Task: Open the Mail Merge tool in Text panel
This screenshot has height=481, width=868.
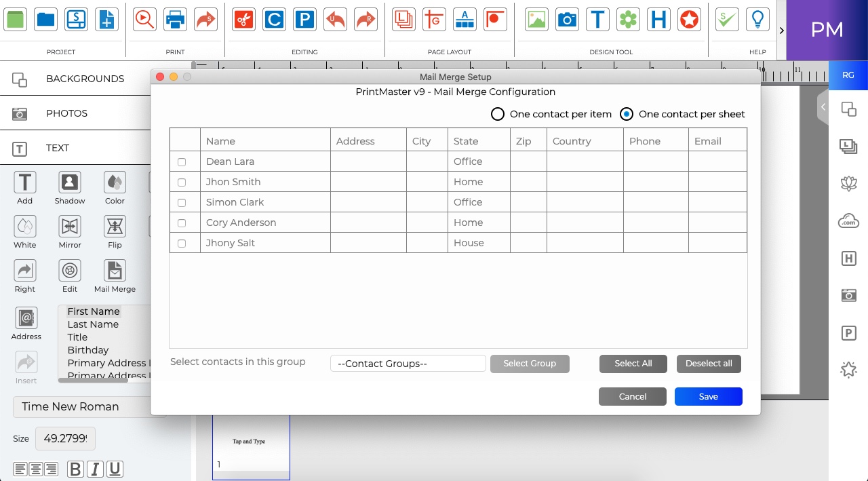Action: point(114,270)
